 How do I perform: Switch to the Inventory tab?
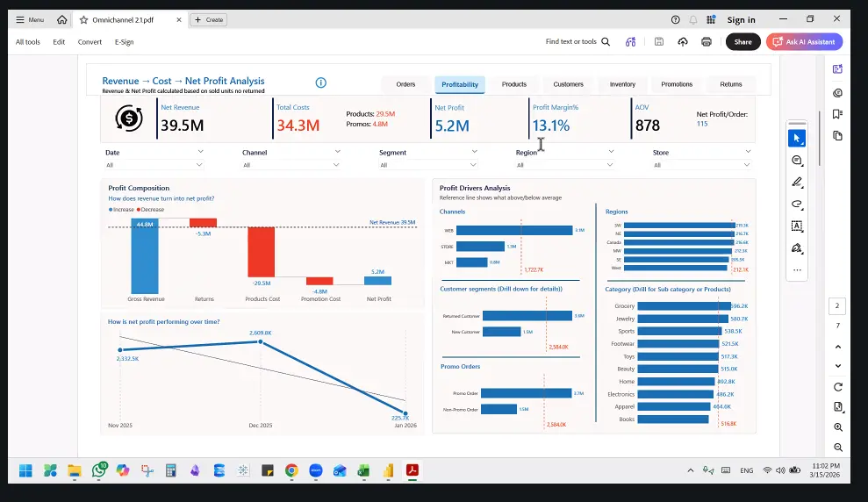tap(623, 84)
